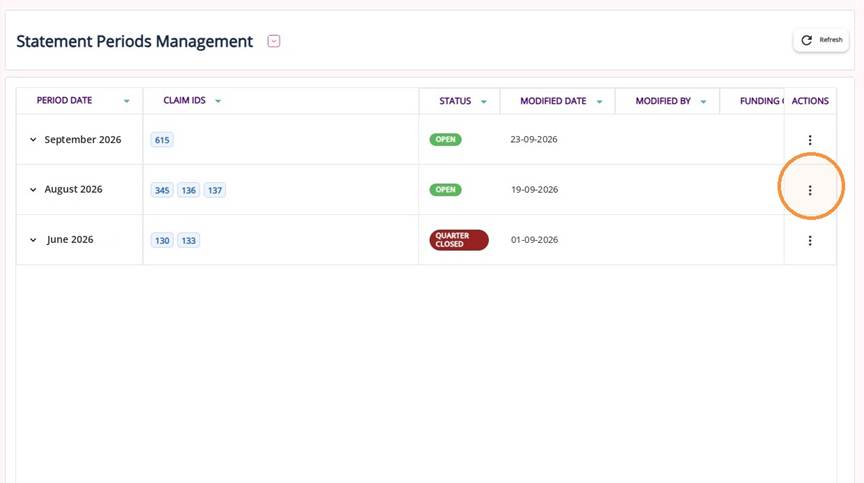Open Claim IDs column filter arrow
Viewport: 864px width, 483px height.
coord(218,101)
